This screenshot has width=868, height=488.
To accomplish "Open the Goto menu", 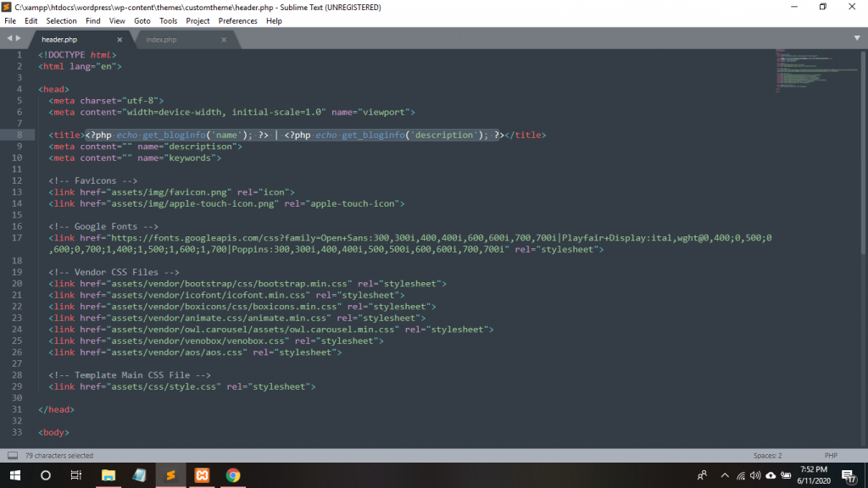I will pyautogui.click(x=142, y=20).
